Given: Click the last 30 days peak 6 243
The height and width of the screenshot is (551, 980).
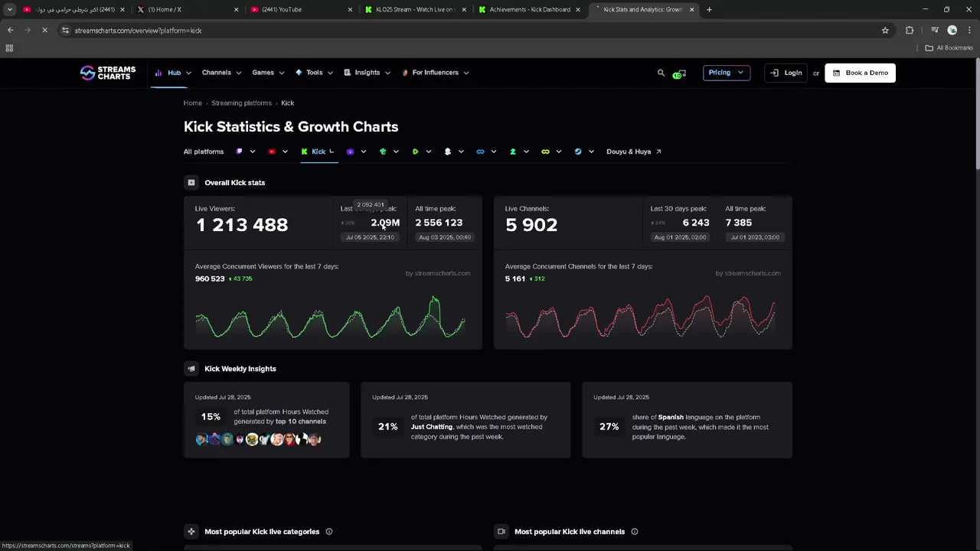Looking at the screenshot, I should tap(696, 223).
